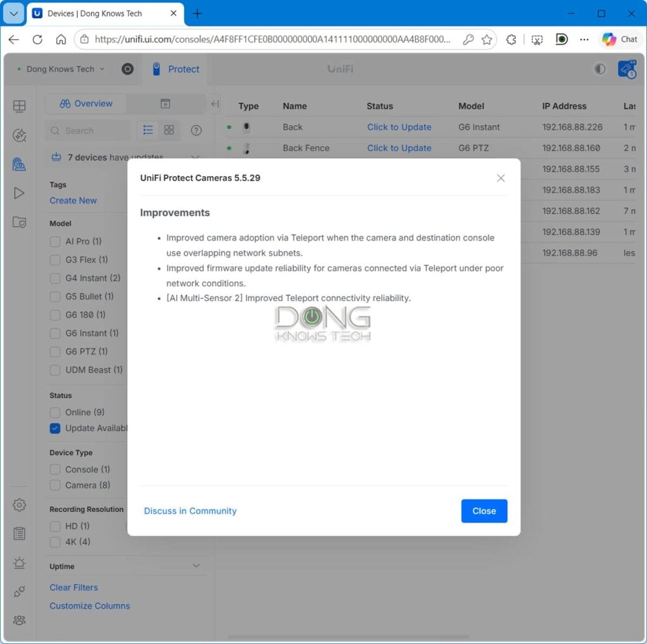
Task: Check the UDM Beast model filter
Action: click(55, 370)
